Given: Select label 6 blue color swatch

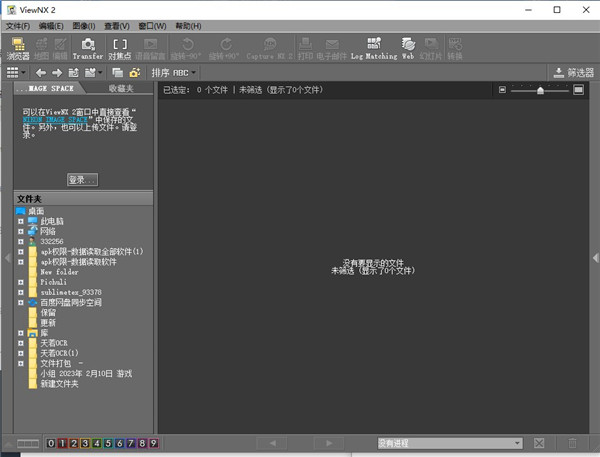Looking at the screenshot, I should pos(119,443).
